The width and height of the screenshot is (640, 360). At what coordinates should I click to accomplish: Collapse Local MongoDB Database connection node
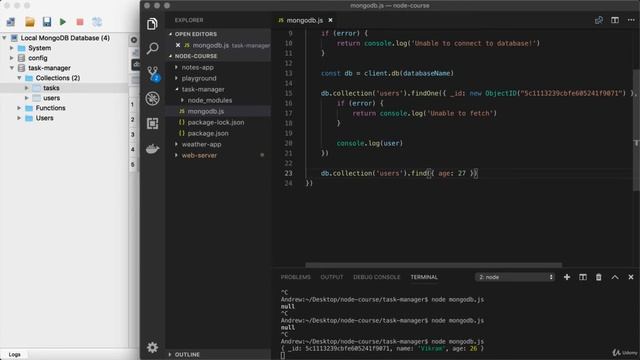(x=4, y=38)
